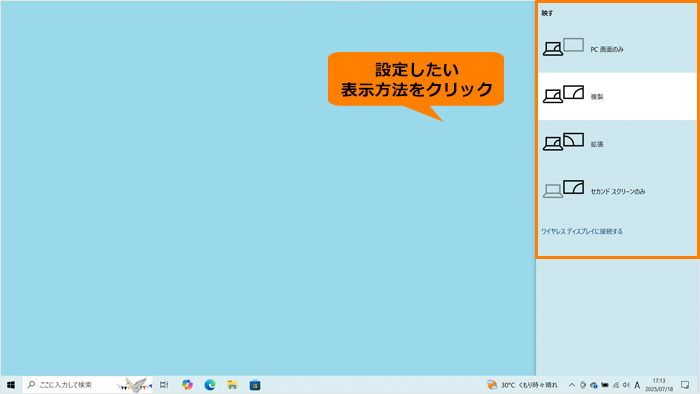Select the "拡張" extend display option

coord(617,144)
